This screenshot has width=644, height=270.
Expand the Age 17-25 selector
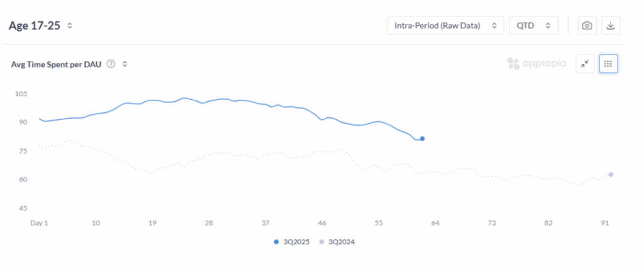point(70,26)
